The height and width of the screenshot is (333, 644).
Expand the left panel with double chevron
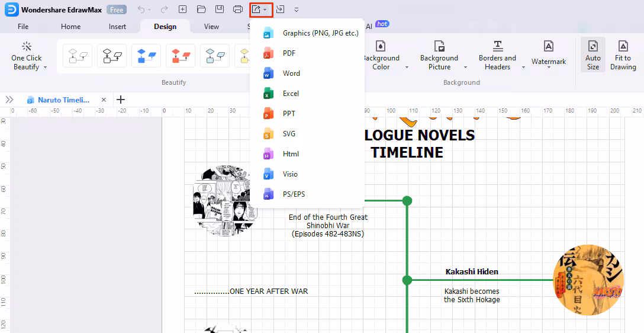(9, 100)
